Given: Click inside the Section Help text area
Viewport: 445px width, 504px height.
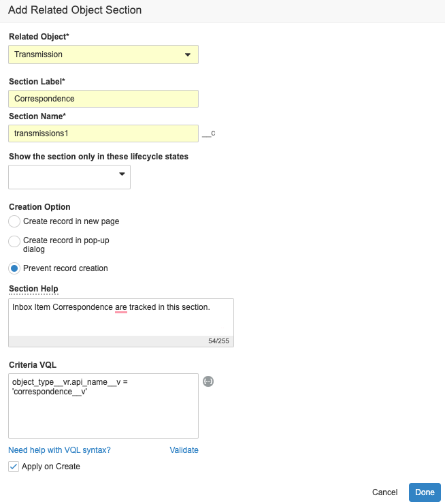Looking at the screenshot, I should [121, 317].
